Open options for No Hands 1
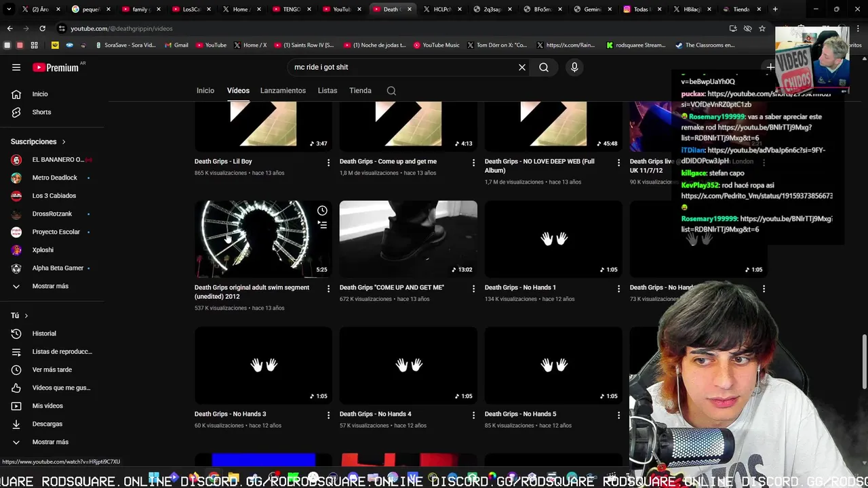 point(618,289)
